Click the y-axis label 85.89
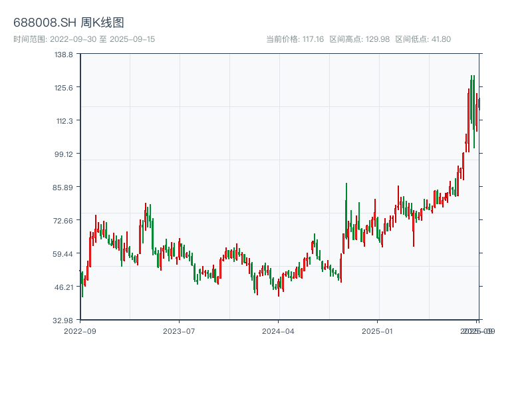The width and height of the screenshot is (532, 399). [63, 188]
